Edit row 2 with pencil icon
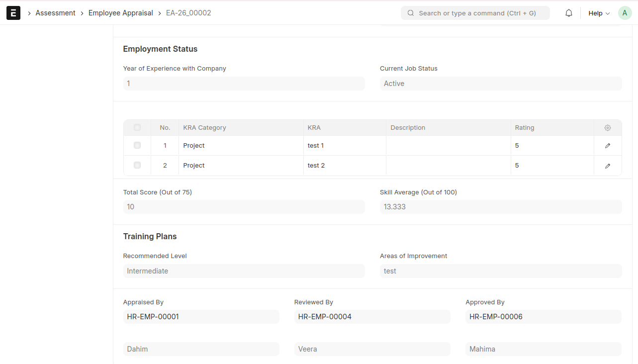The height and width of the screenshot is (364, 638). [607, 166]
